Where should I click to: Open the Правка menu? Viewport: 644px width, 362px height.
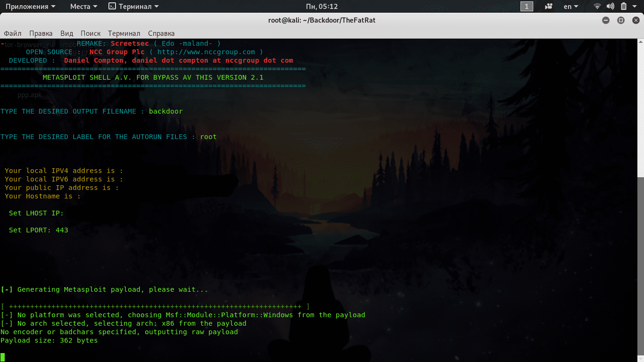point(41,33)
